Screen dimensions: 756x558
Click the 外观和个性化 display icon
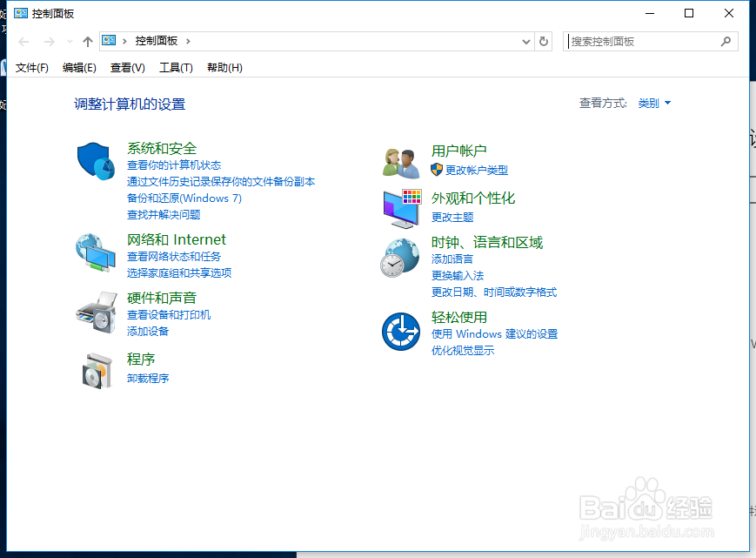pyautogui.click(x=399, y=209)
